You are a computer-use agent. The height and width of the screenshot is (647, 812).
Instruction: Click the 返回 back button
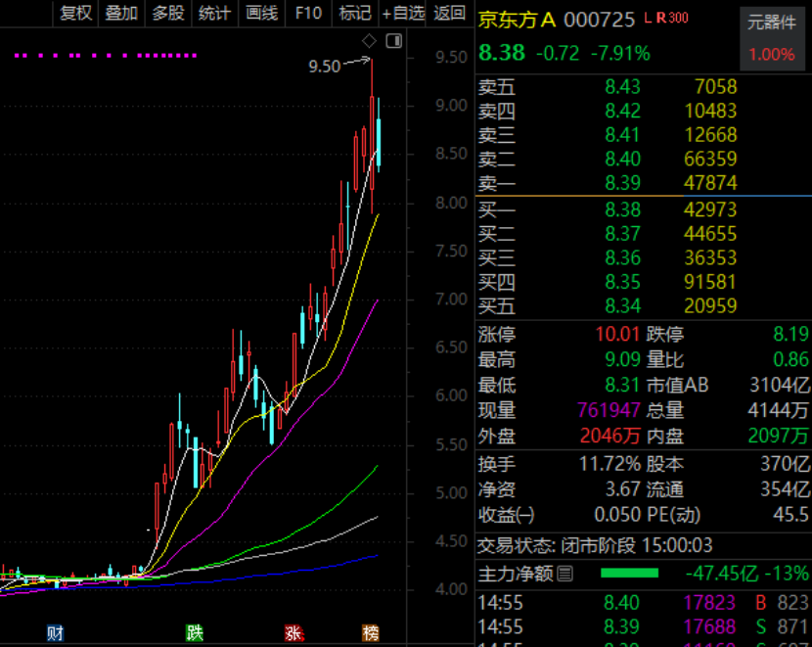[449, 13]
